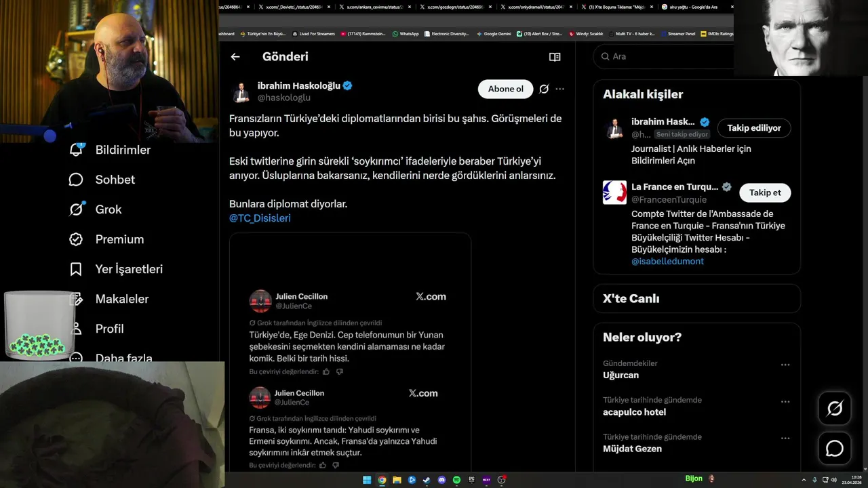This screenshot has height=488, width=868.
Task: Click the Abone ol subscribe button
Action: pyautogui.click(x=506, y=89)
